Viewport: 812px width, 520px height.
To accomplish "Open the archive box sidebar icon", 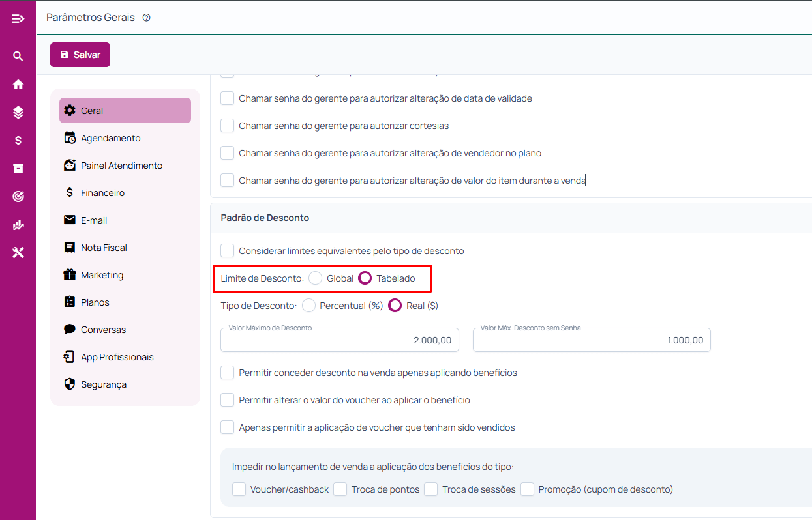I will (x=18, y=168).
